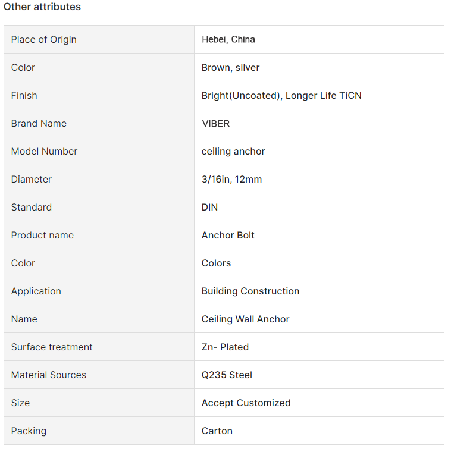Click the 'Finish' attribute label
Screen dimensions: 476x452
click(24, 95)
